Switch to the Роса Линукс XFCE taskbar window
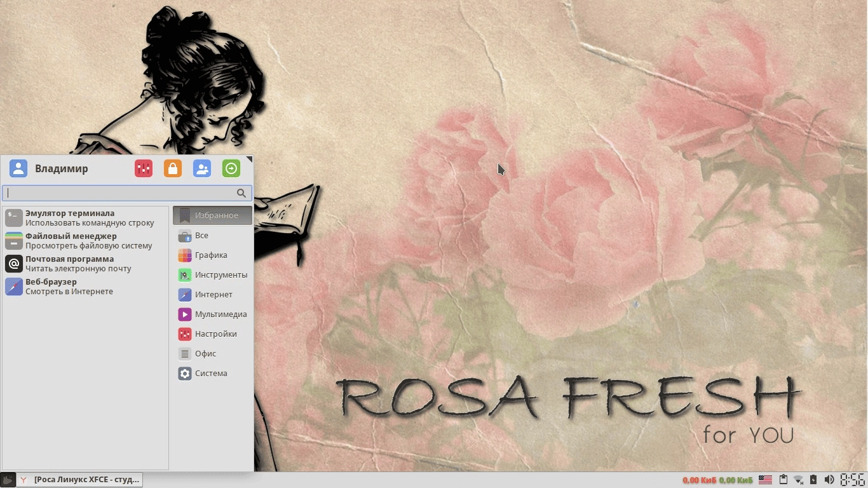This screenshot has width=868, height=488. click(x=79, y=480)
